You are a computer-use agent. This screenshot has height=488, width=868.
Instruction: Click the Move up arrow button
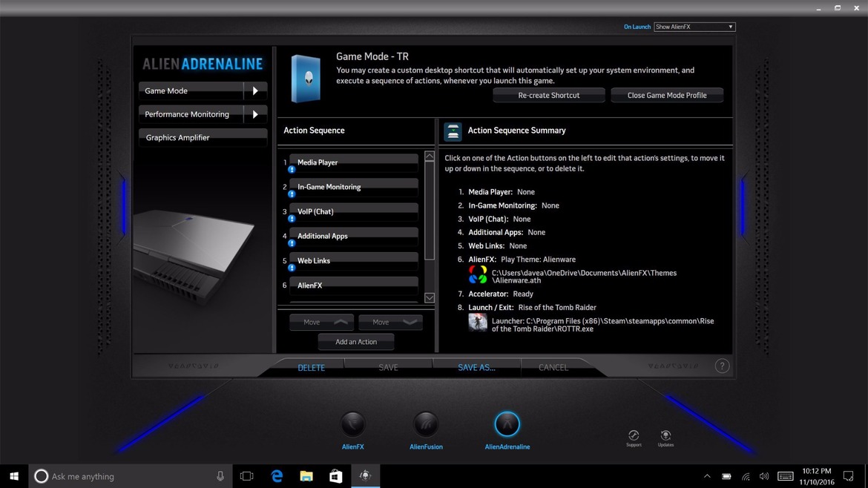pos(322,322)
